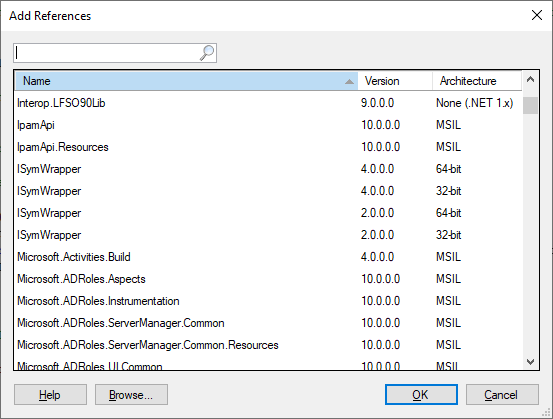Sort by the Architecture column header

[x=477, y=81]
